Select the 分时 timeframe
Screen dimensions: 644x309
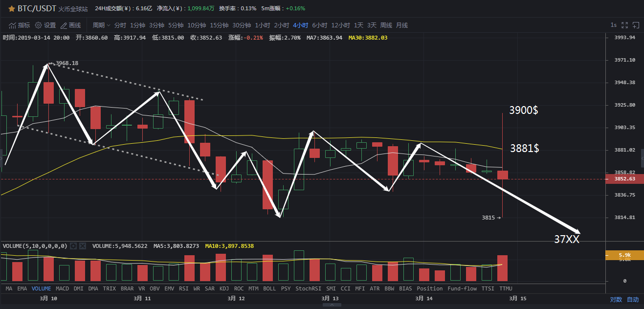pos(120,25)
